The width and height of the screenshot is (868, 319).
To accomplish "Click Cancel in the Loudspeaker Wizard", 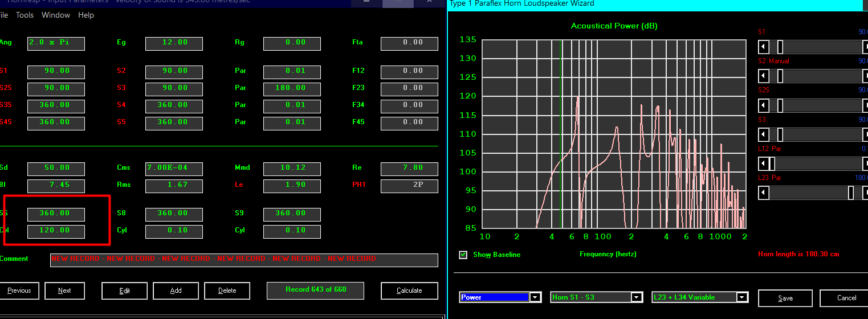I will pyautogui.click(x=845, y=298).
